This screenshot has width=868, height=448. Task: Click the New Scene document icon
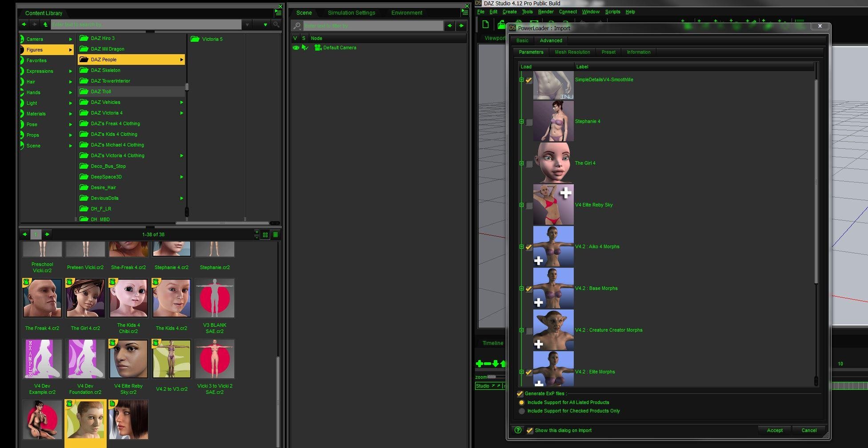coord(485,24)
